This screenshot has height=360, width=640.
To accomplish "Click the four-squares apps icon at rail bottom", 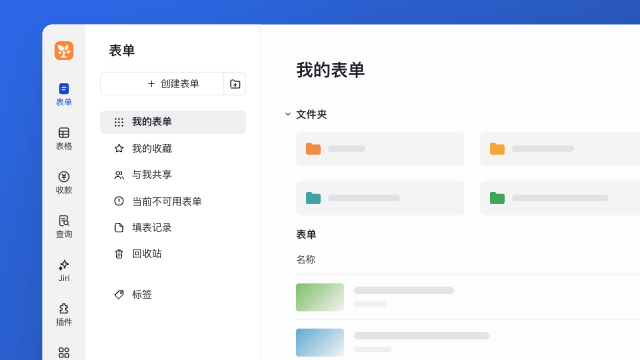I will click(64, 352).
